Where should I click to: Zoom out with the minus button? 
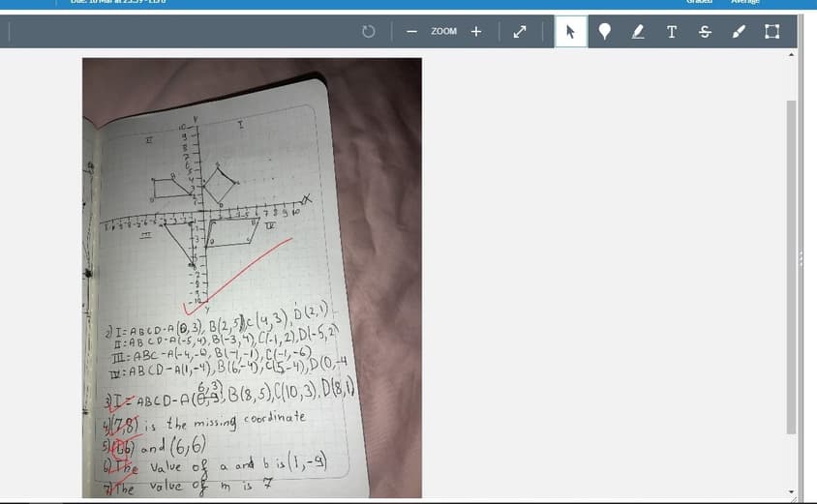[x=411, y=32]
